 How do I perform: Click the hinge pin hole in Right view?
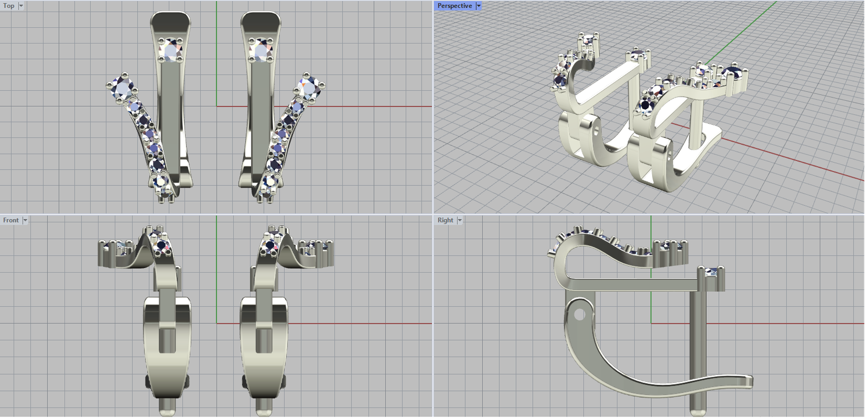click(x=579, y=314)
